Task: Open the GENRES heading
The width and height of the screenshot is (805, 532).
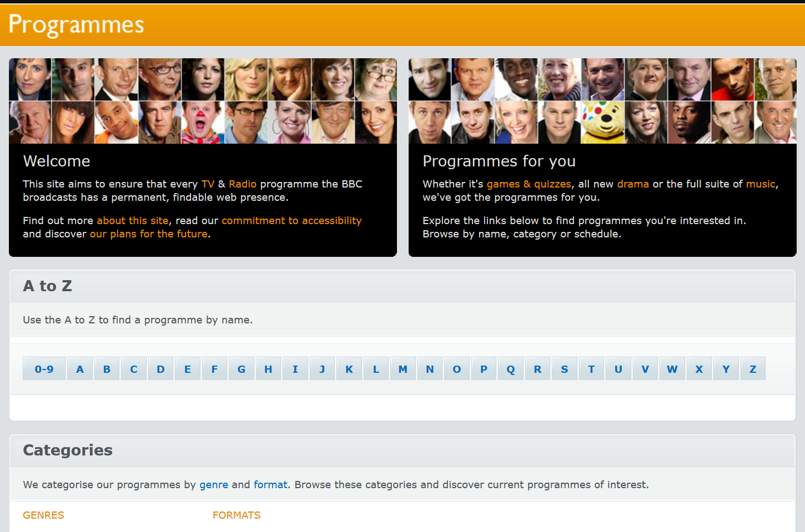Action: click(x=43, y=515)
